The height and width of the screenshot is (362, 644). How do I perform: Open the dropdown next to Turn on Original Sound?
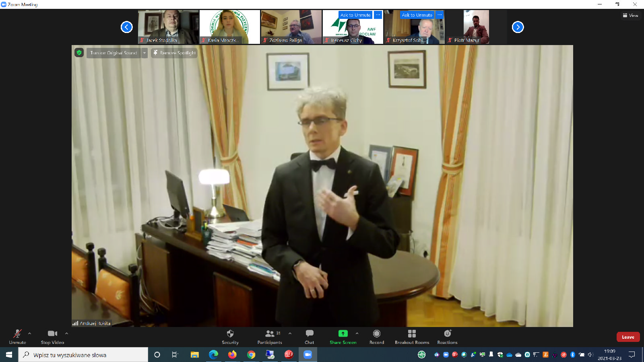click(x=144, y=53)
